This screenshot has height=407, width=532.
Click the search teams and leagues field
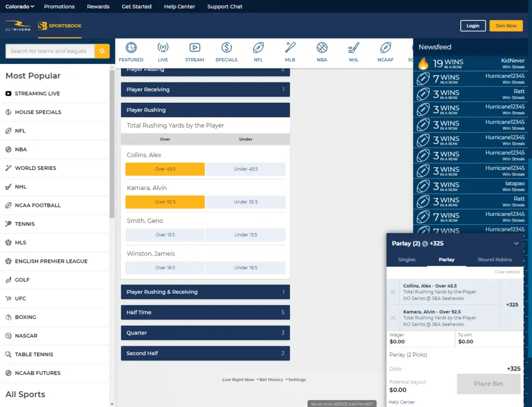50,51
